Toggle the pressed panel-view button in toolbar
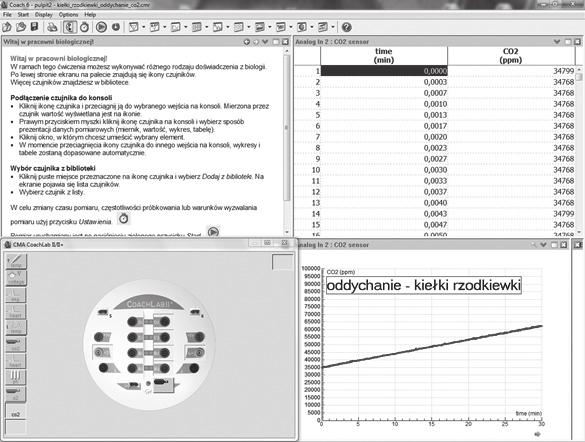The height and width of the screenshot is (442, 585). 70,27
